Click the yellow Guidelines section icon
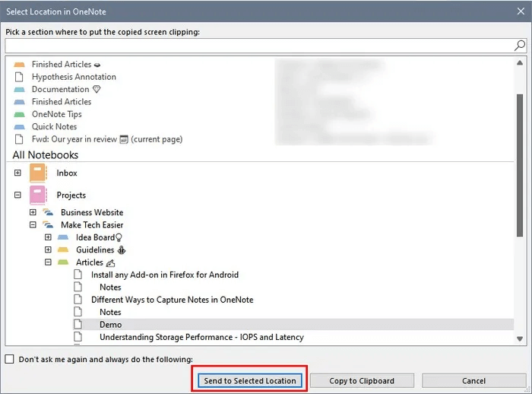The width and height of the screenshot is (532, 394). 63,249
